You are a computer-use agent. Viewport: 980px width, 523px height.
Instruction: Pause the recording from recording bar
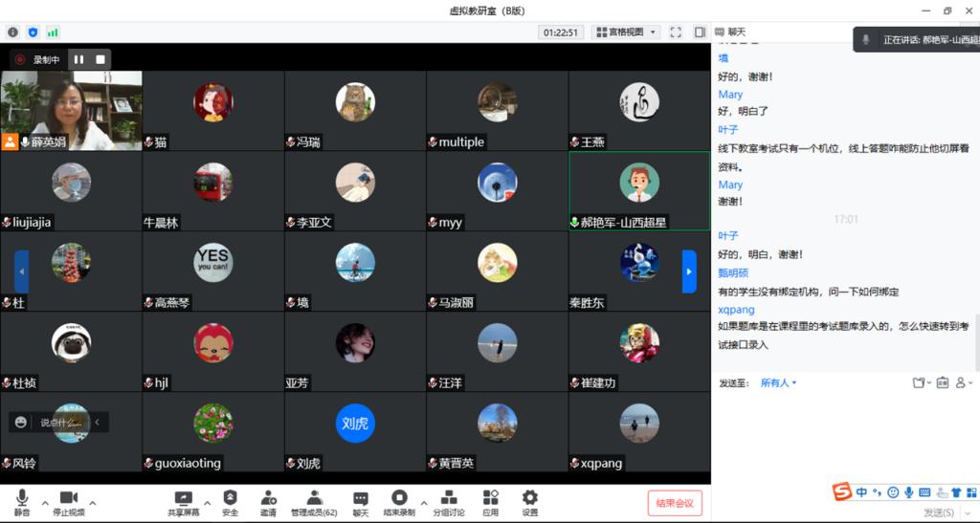tap(79, 59)
